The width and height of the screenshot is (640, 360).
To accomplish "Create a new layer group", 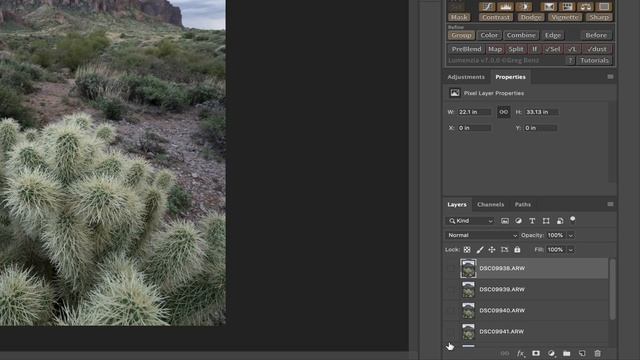I will tap(567, 353).
